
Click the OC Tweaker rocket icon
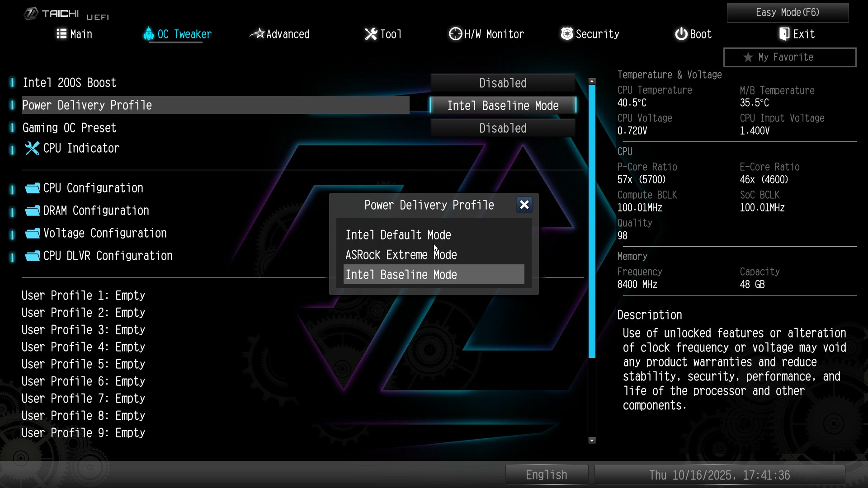(148, 34)
